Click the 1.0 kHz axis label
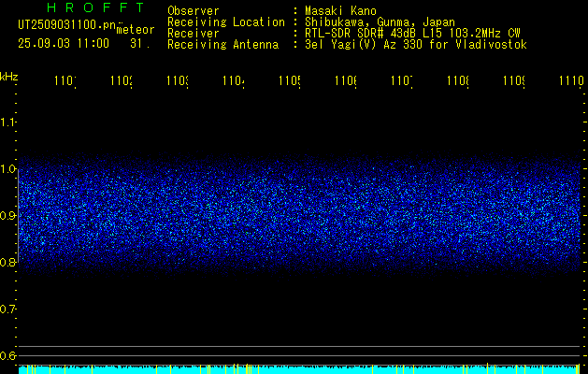The height and width of the screenshot is (374, 588). 8,169
